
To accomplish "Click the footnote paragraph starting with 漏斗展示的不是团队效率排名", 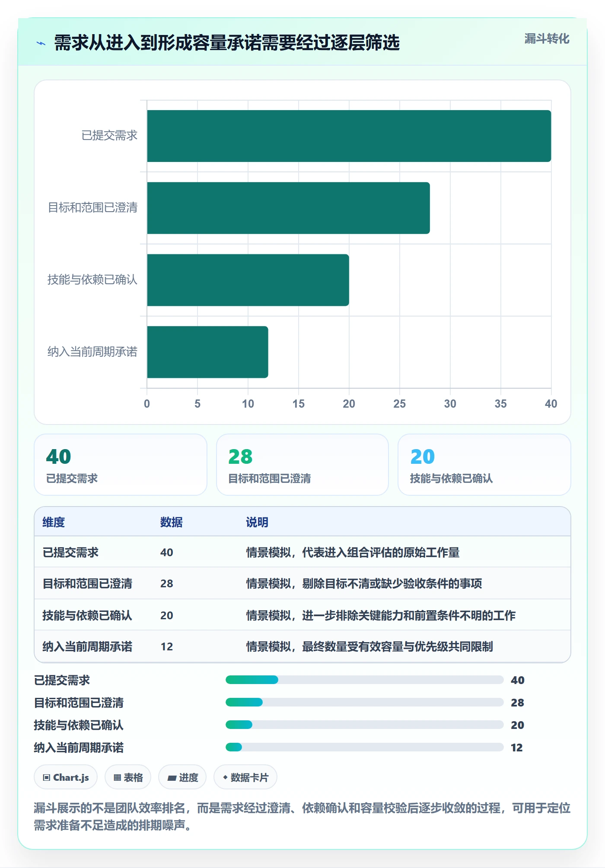I will pos(302,816).
